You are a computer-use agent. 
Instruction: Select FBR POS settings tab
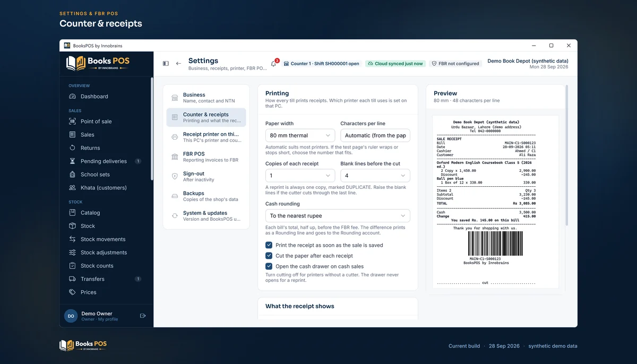click(206, 157)
